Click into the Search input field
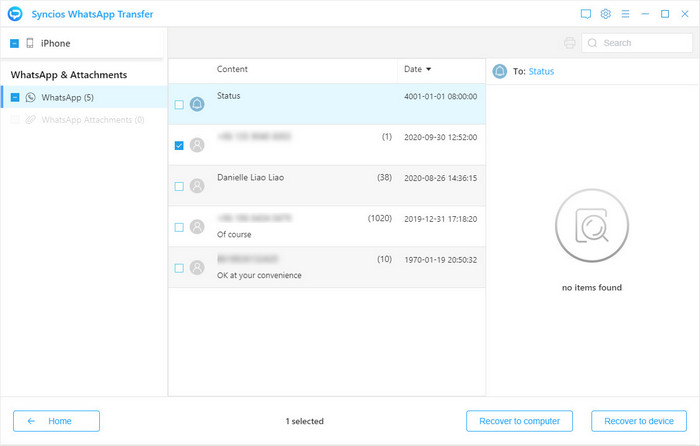 637,43
